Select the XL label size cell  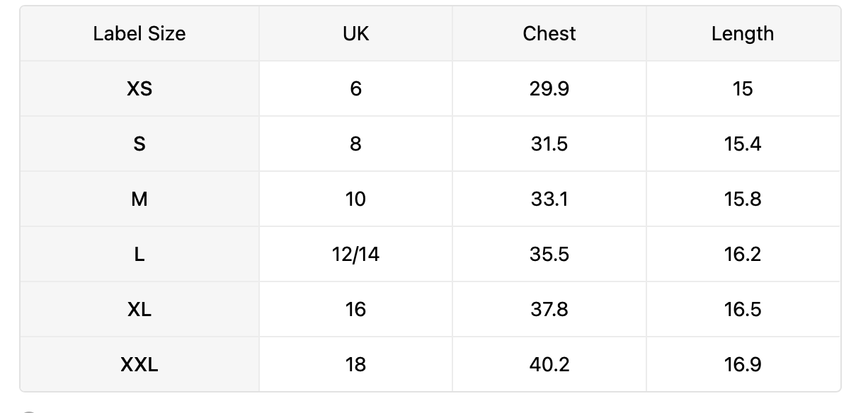pyautogui.click(x=139, y=309)
